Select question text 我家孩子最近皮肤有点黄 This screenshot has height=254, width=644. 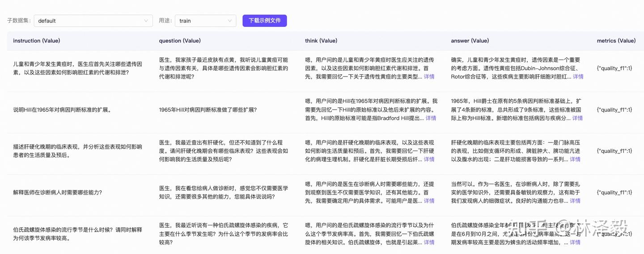point(224,68)
